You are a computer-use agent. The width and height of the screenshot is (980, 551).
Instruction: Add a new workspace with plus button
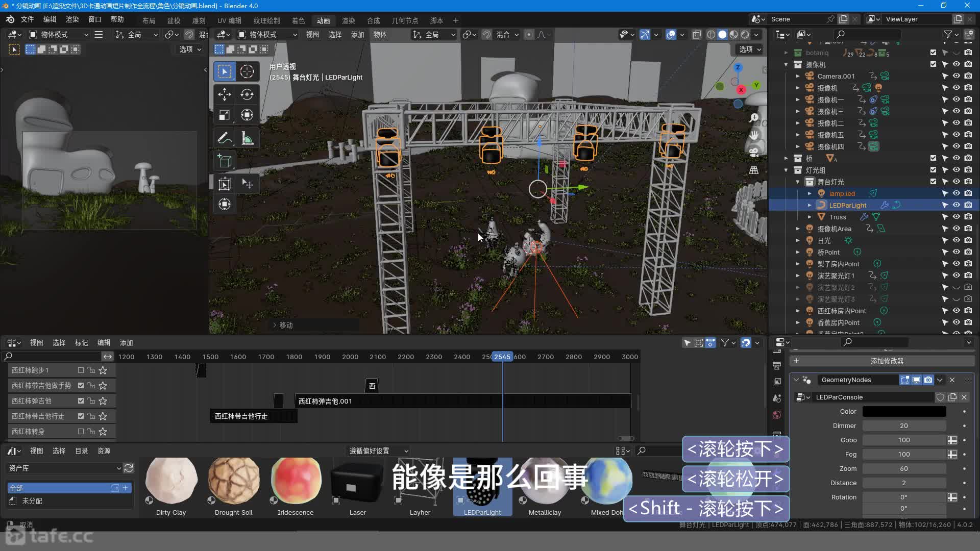click(456, 20)
